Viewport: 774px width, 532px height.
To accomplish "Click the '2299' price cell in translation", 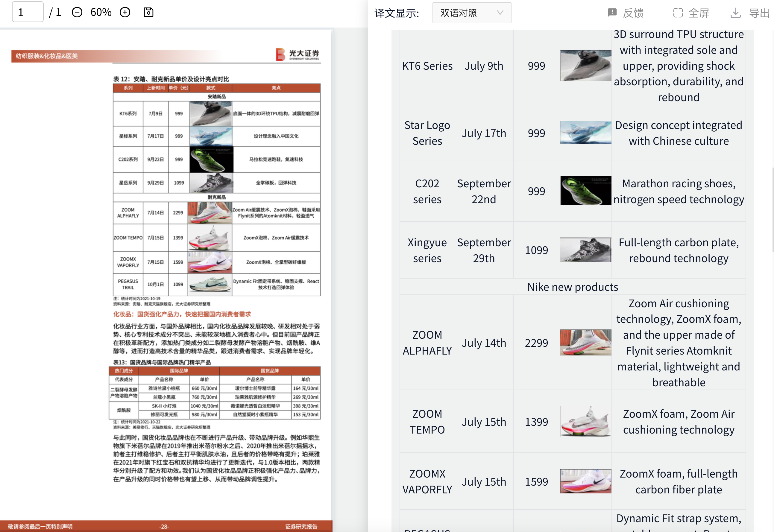I will click(x=536, y=343).
